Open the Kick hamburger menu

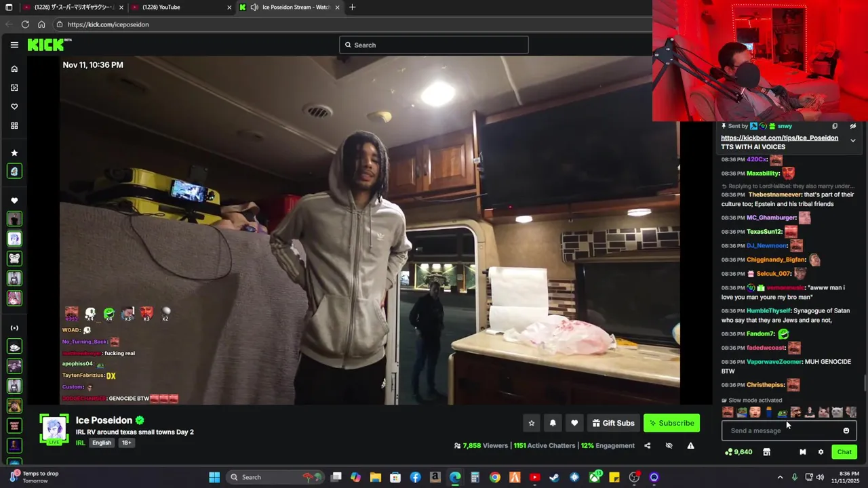coord(14,45)
